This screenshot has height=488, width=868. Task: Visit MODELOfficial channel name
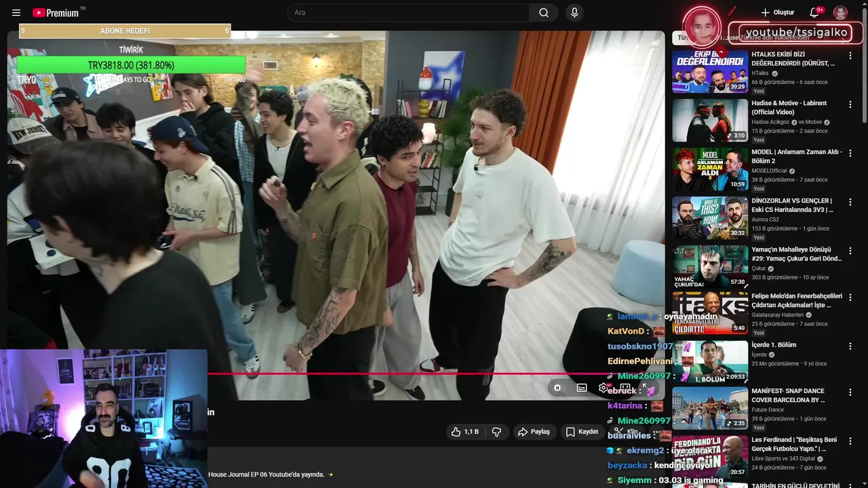point(769,171)
